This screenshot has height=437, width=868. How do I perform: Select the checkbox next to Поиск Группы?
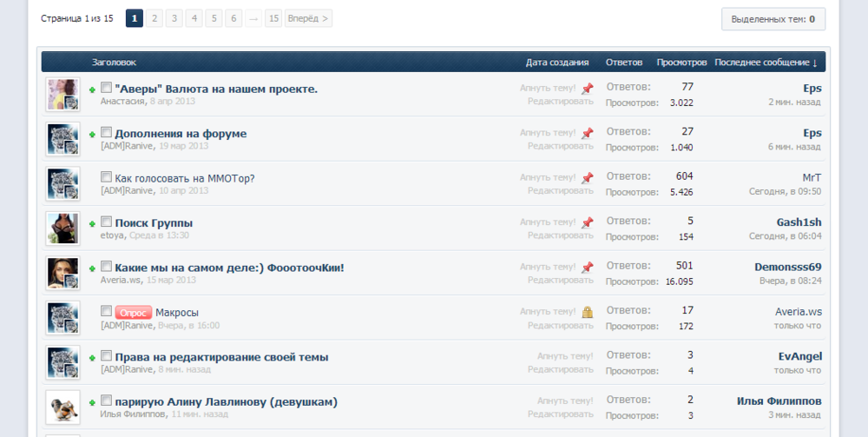point(106,222)
